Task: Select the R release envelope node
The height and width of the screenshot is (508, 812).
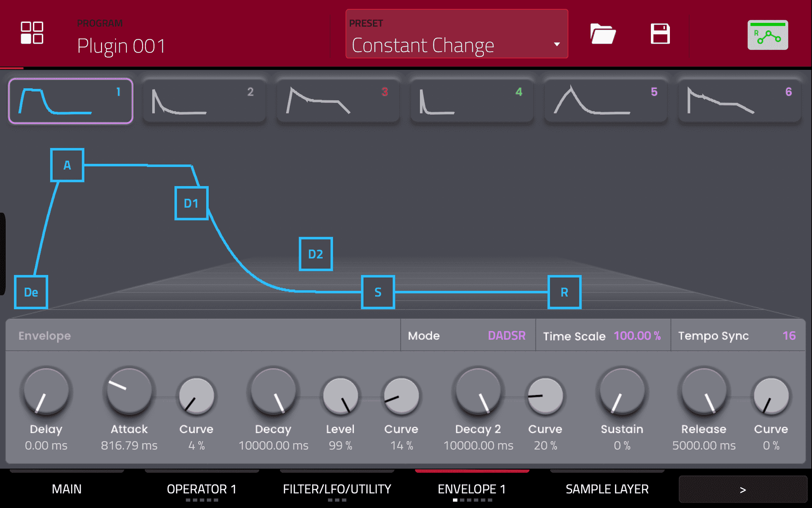Action: click(564, 292)
